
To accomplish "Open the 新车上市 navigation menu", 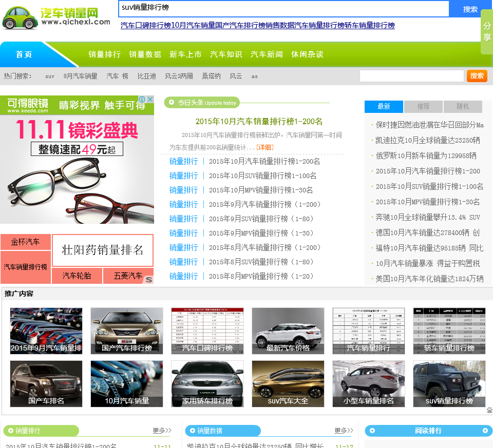I will 185,54.
